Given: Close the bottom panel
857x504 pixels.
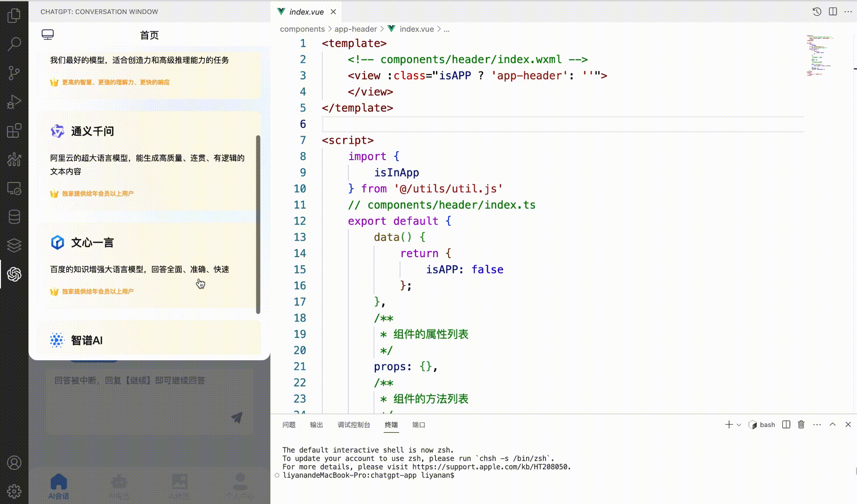Looking at the screenshot, I should click(x=848, y=424).
